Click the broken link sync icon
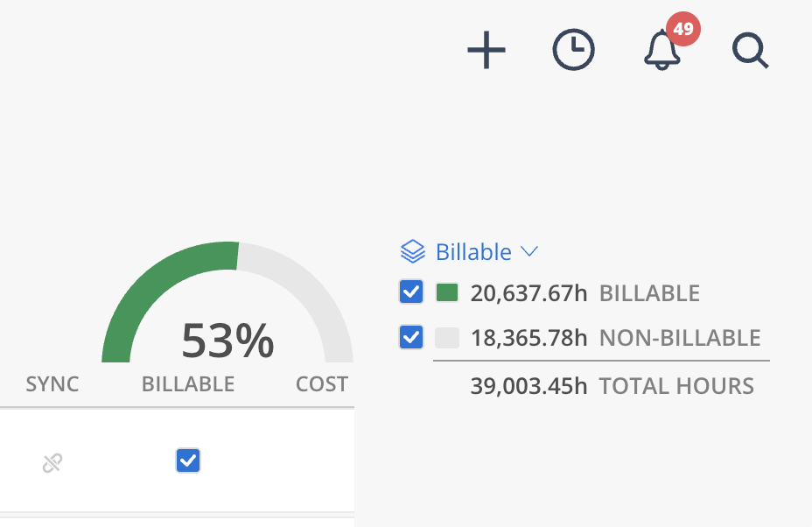This screenshot has height=527, width=812. (x=52, y=462)
